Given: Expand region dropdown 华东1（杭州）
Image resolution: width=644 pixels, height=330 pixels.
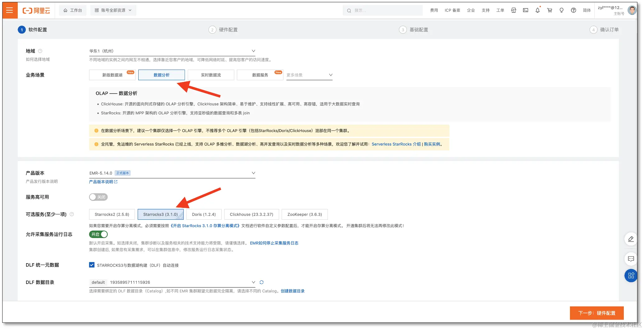Looking at the screenshot, I should (x=172, y=51).
